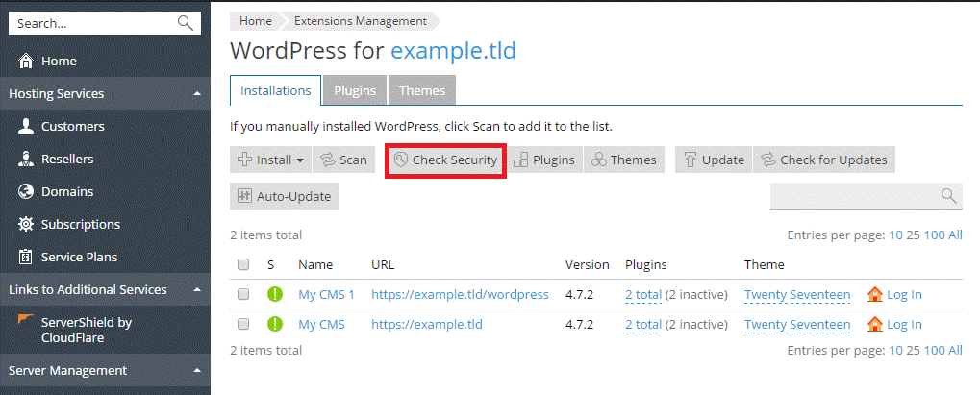Open the https://example.tld/wordpress link
The width and height of the screenshot is (980, 395).
(x=460, y=295)
